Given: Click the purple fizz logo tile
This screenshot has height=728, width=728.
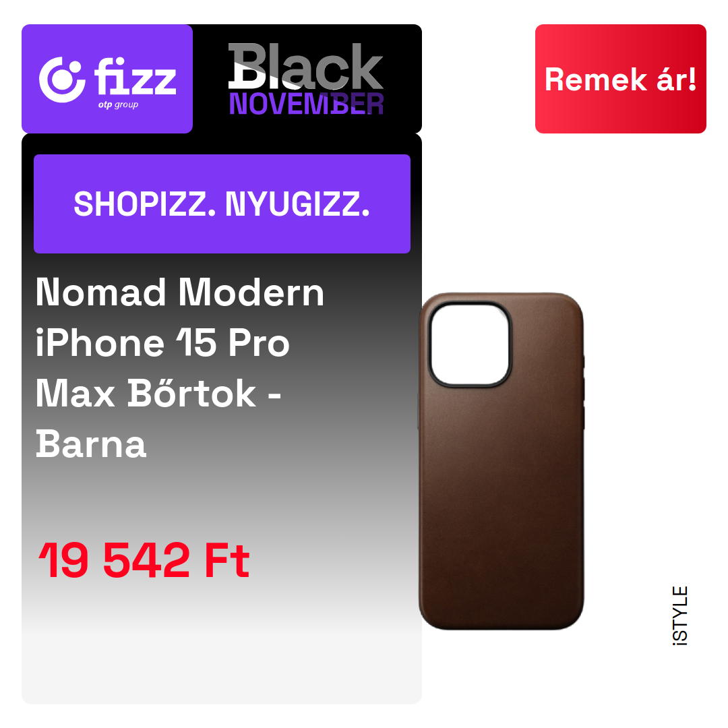Looking at the screenshot, I should pos(107,79).
